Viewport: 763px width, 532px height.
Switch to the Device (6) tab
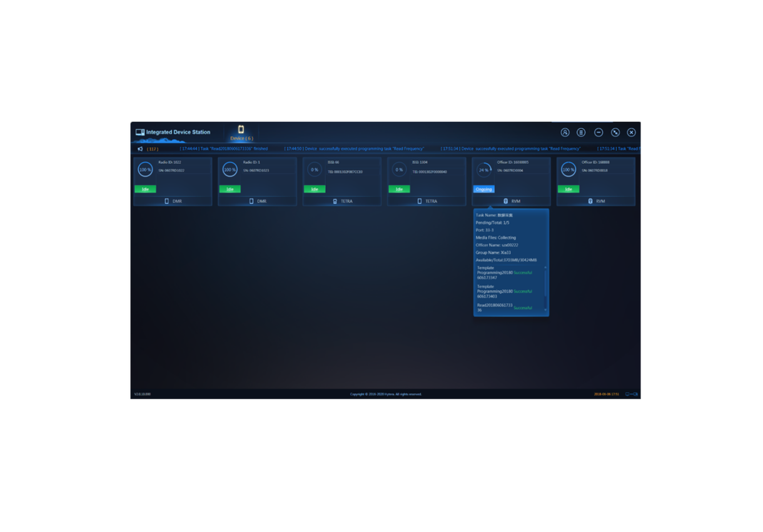tap(241, 133)
